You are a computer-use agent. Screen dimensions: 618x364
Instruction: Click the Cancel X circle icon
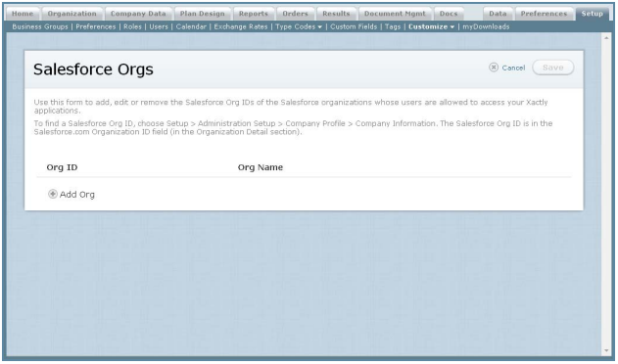(x=494, y=68)
